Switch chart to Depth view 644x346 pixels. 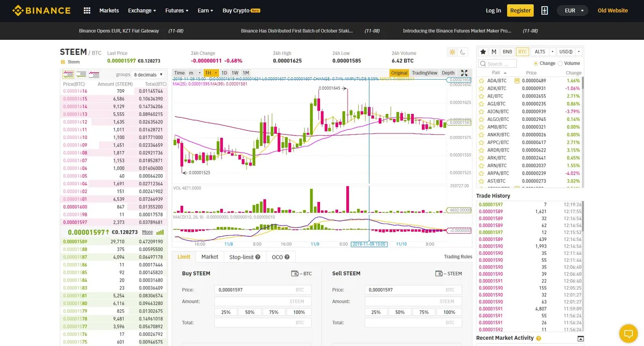[448, 73]
